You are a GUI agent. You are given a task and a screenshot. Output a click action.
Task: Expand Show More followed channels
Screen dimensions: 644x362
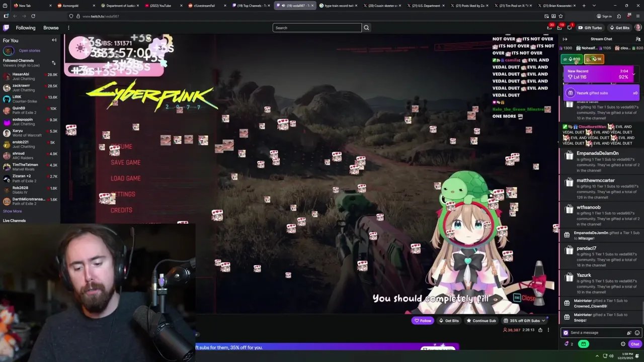[13, 211]
